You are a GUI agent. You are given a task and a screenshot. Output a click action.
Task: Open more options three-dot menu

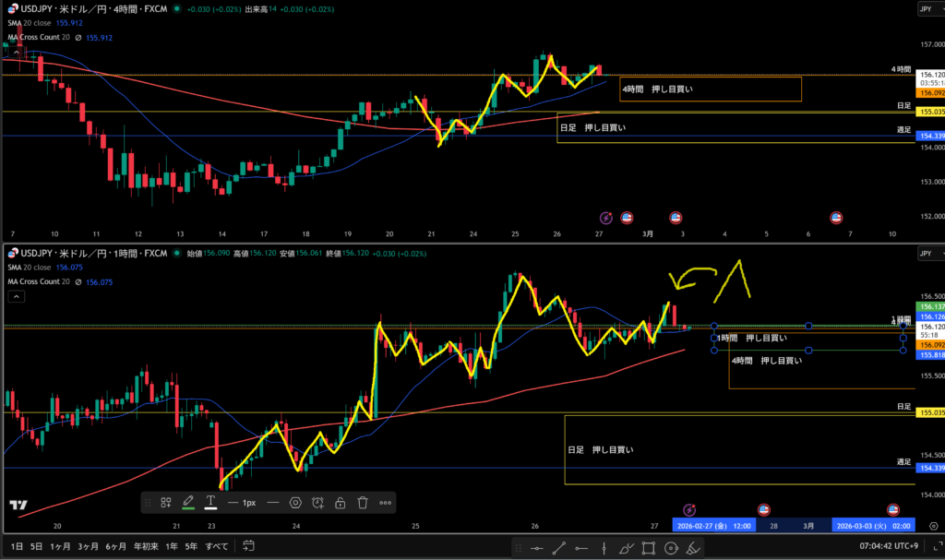click(385, 503)
